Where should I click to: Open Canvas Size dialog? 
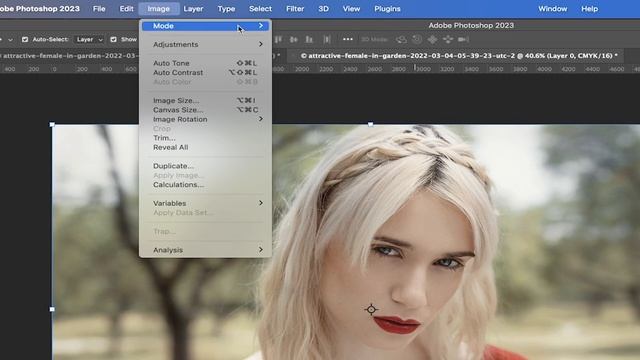206,110
